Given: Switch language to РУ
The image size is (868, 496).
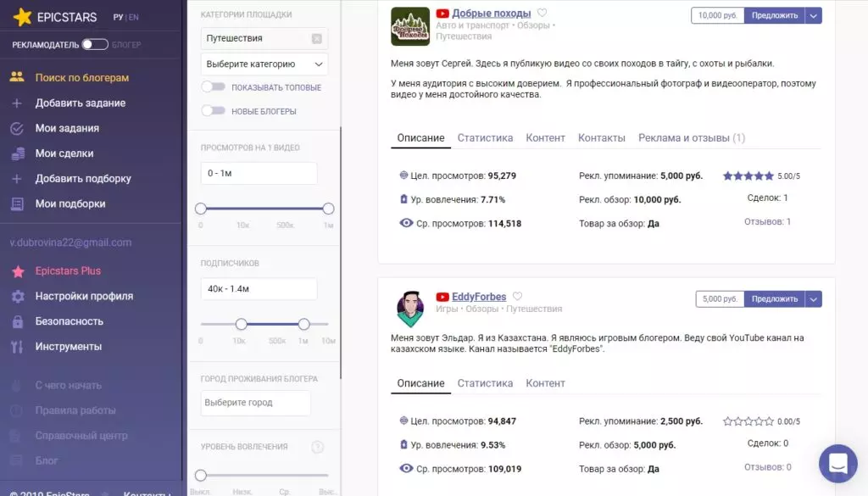Looking at the screenshot, I should (118, 17).
